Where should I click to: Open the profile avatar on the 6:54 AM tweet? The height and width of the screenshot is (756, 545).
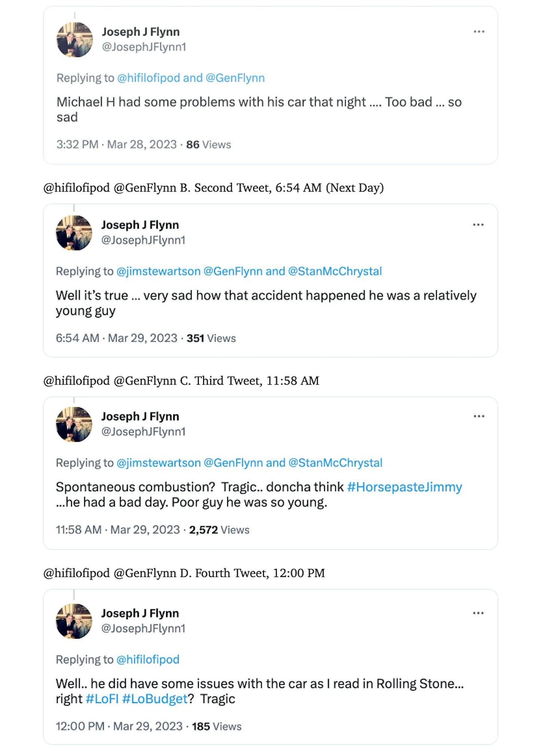[x=74, y=233]
